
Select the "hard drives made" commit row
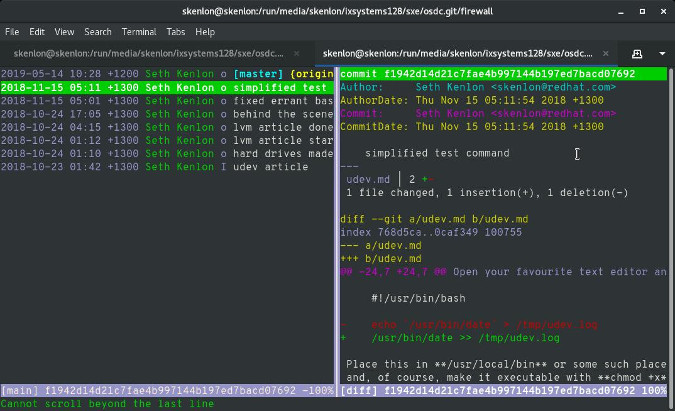pos(165,152)
